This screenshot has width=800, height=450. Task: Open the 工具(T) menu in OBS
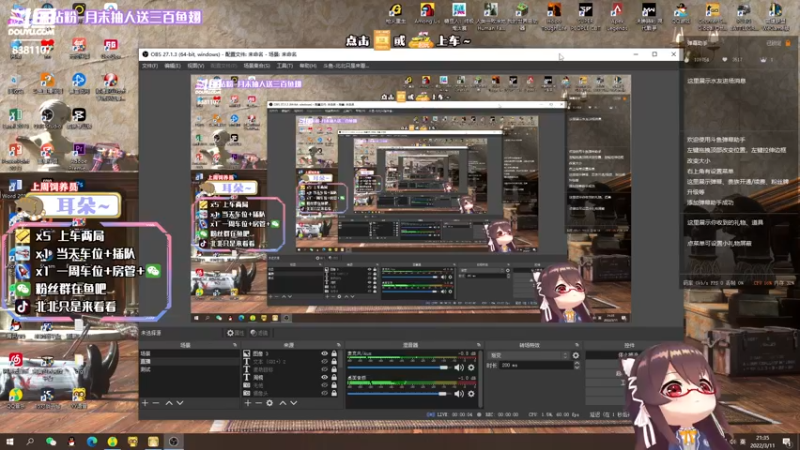pyautogui.click(x=284, y=66)
